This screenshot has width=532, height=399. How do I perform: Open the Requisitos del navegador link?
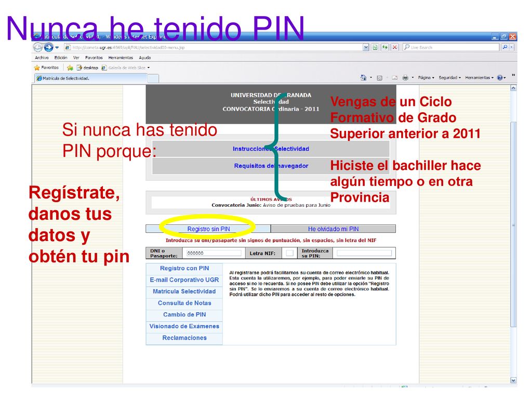point(271,166)
